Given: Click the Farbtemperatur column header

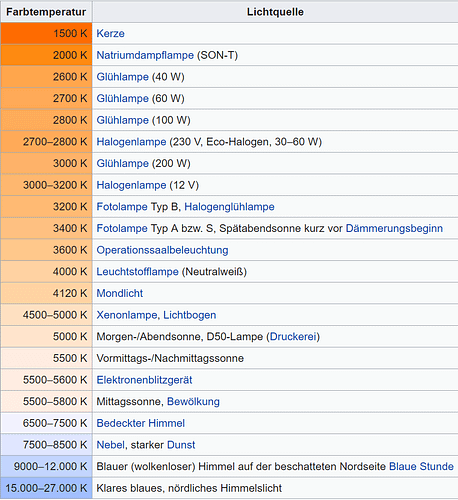Looking at the screenshot, I should point(46,12).
